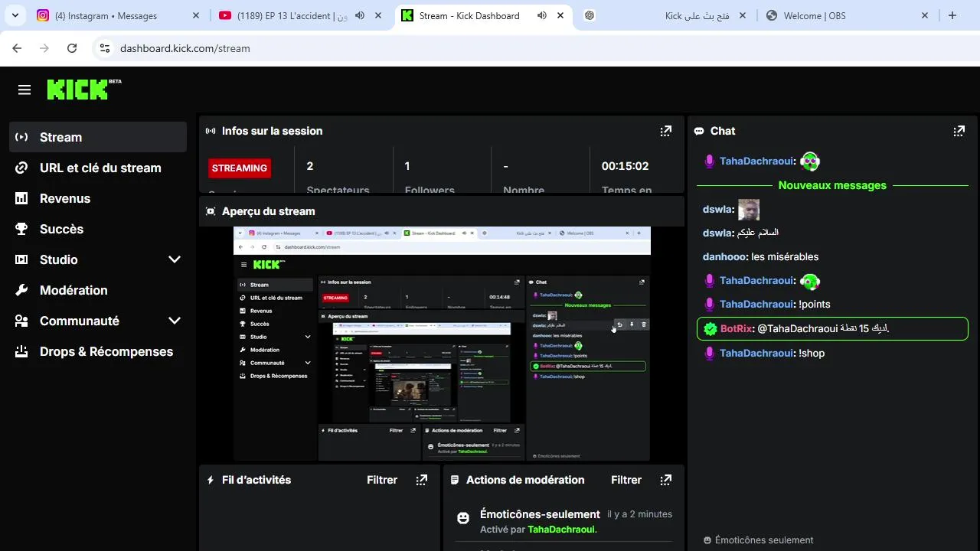Select Communauté sidebar item
The height and width of the screenshot is (551, 980).
(x=98, y=321)
